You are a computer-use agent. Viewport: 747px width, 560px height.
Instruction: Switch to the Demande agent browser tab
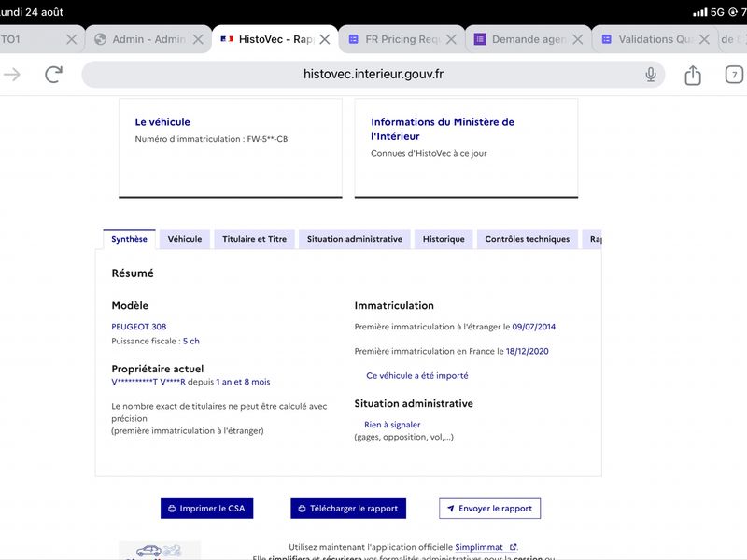(x=529, y=39)
